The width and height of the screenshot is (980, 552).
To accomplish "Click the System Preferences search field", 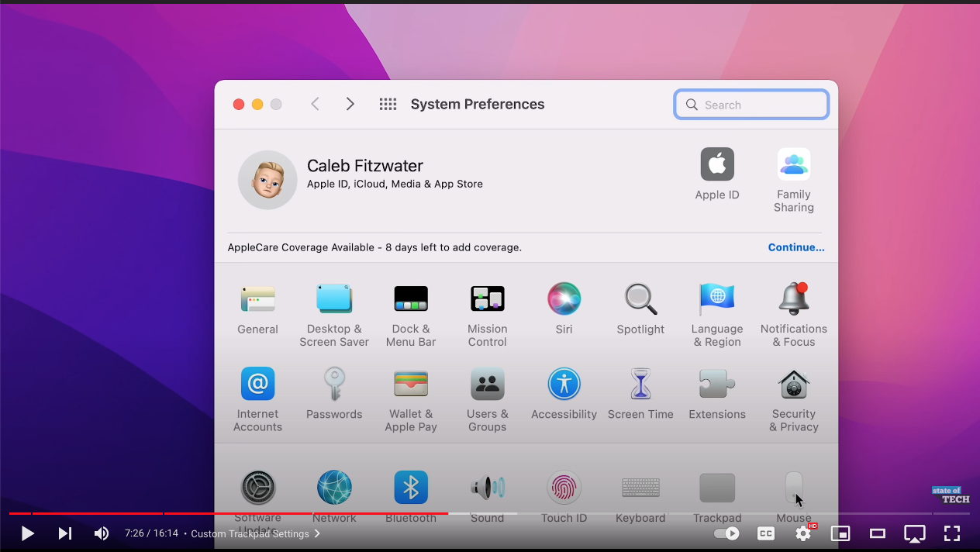I will [x=751, y=105].
